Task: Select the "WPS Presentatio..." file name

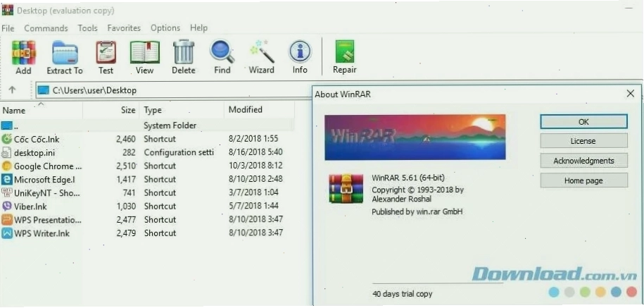Action: point(48,220)
